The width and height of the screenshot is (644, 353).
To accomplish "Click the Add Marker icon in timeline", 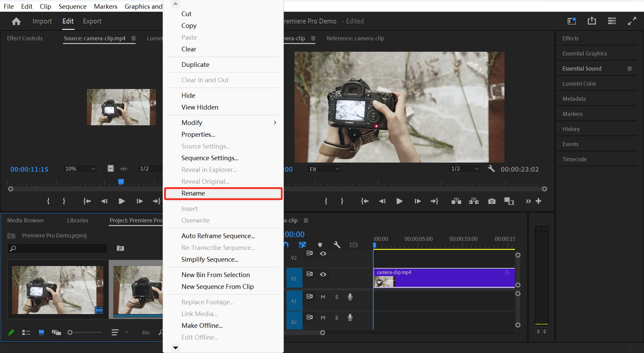I will click(x=320, y=245).
